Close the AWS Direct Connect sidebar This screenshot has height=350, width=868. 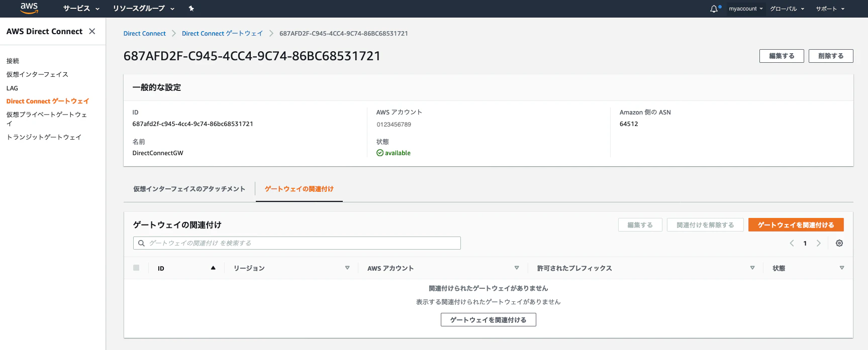[x=92, y=31]
